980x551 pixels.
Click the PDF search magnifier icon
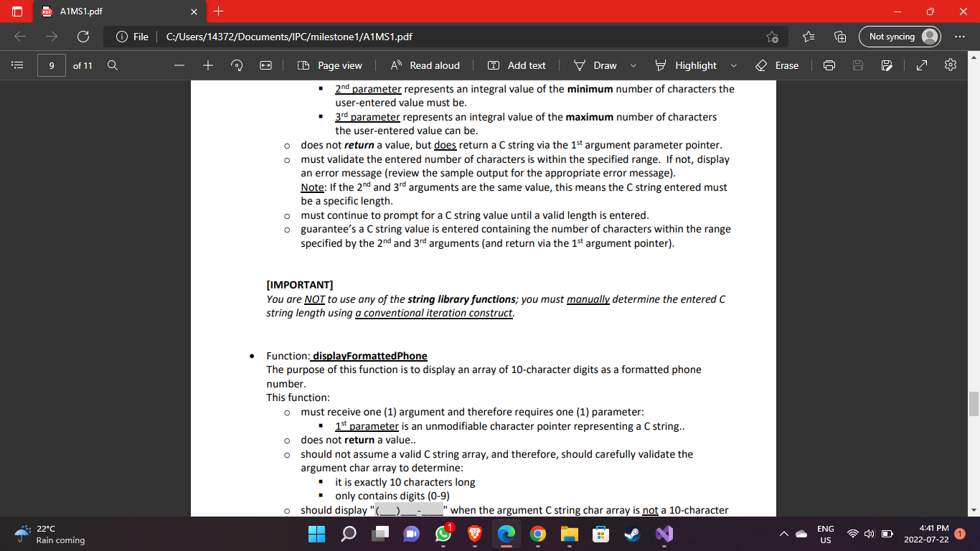112,65
